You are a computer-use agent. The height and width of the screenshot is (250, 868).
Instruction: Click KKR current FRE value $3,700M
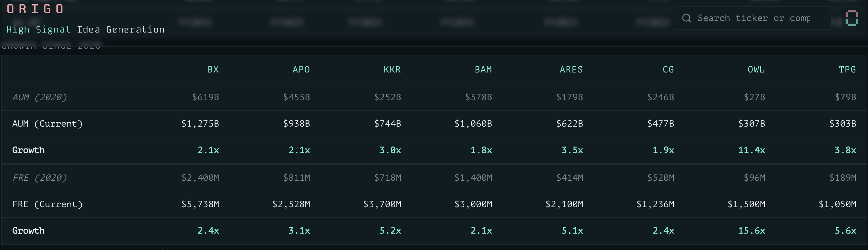pyautogui.click(x=382, y=204)
